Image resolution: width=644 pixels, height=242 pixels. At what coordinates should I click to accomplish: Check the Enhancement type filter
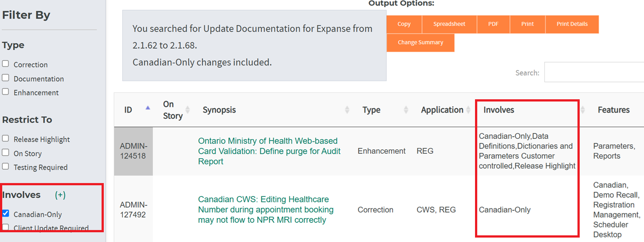click(5, 92)
